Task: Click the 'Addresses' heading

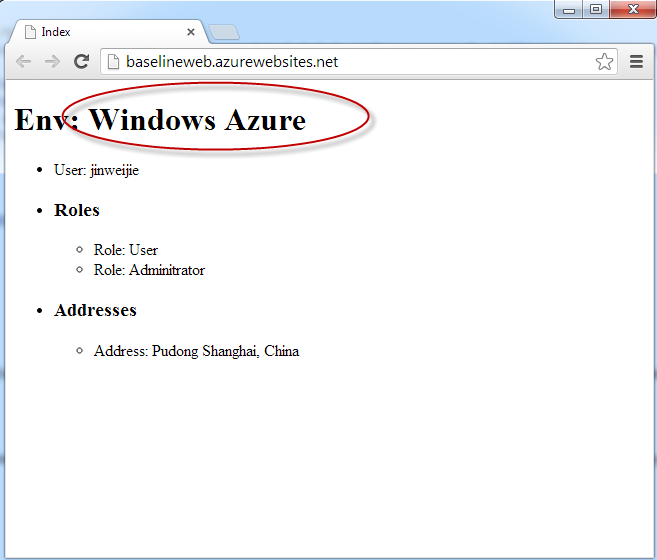Action: [x=95, y=310]
